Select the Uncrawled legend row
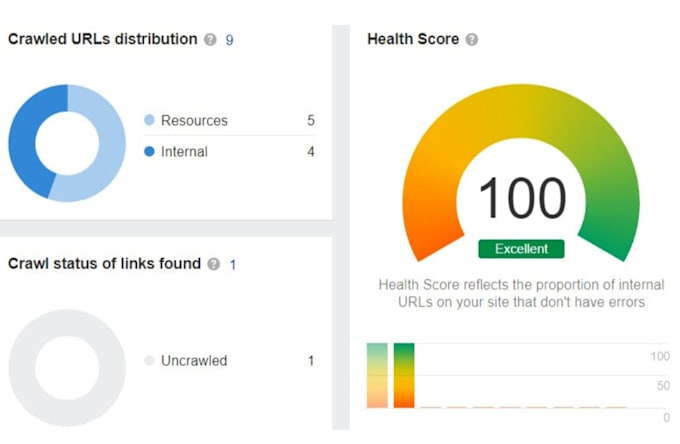680x444 pixels. tap(229, 360)
